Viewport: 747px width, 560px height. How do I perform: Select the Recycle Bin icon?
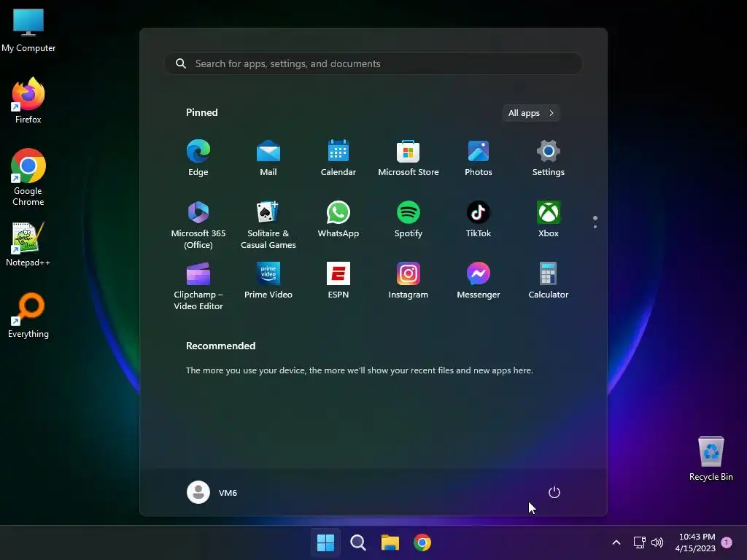[x=711, y=459]
